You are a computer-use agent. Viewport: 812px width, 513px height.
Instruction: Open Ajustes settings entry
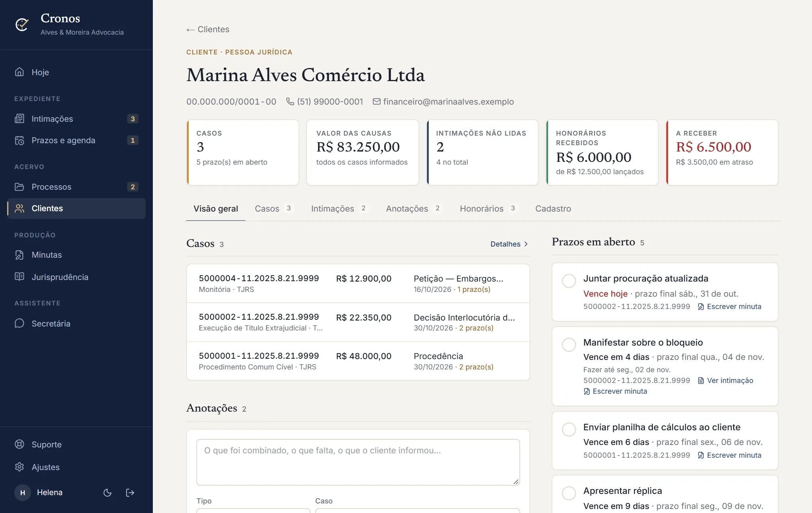76,467
